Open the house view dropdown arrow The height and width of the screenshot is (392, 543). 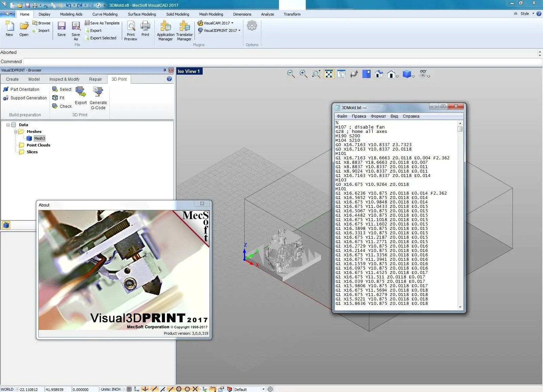tap(397, 77)
